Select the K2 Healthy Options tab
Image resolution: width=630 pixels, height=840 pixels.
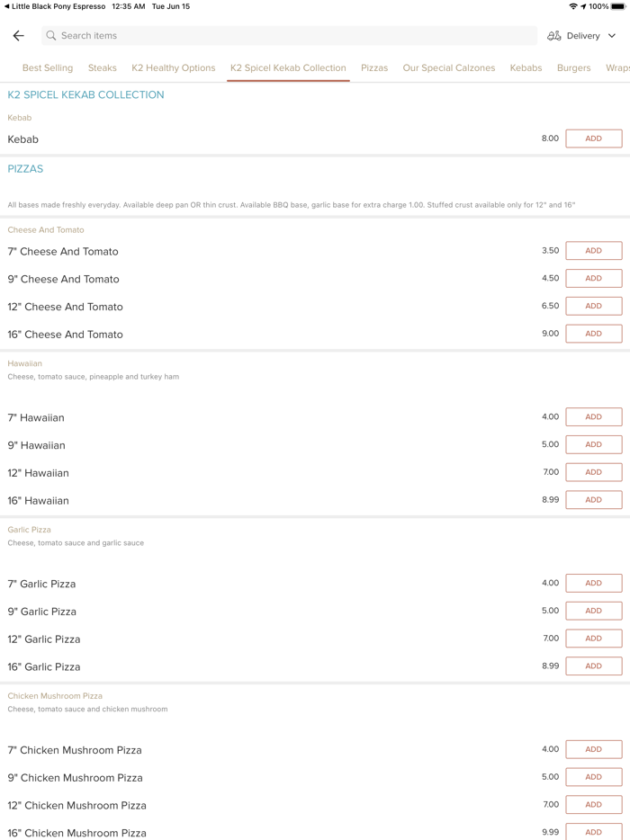(x=174, y=68)
